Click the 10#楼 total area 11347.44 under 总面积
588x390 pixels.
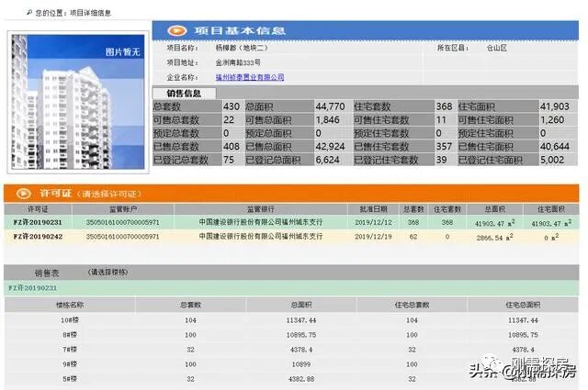(301, 320)
